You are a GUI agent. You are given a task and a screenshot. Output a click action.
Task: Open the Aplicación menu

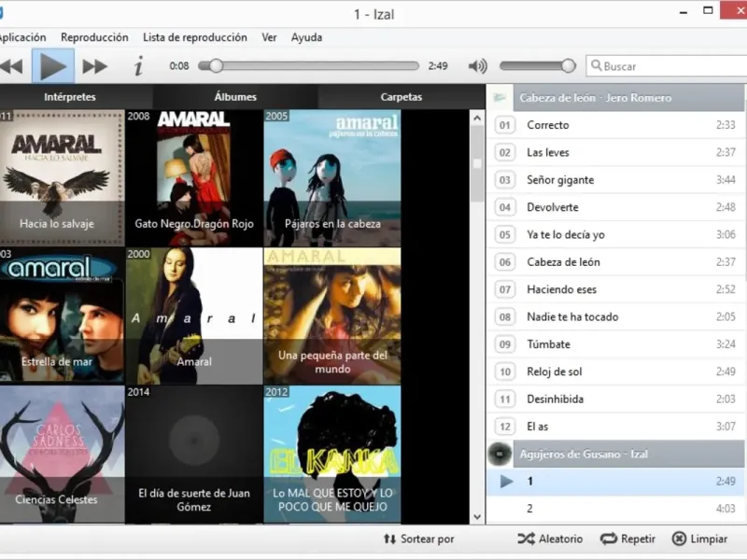click(x=22, y=37)
